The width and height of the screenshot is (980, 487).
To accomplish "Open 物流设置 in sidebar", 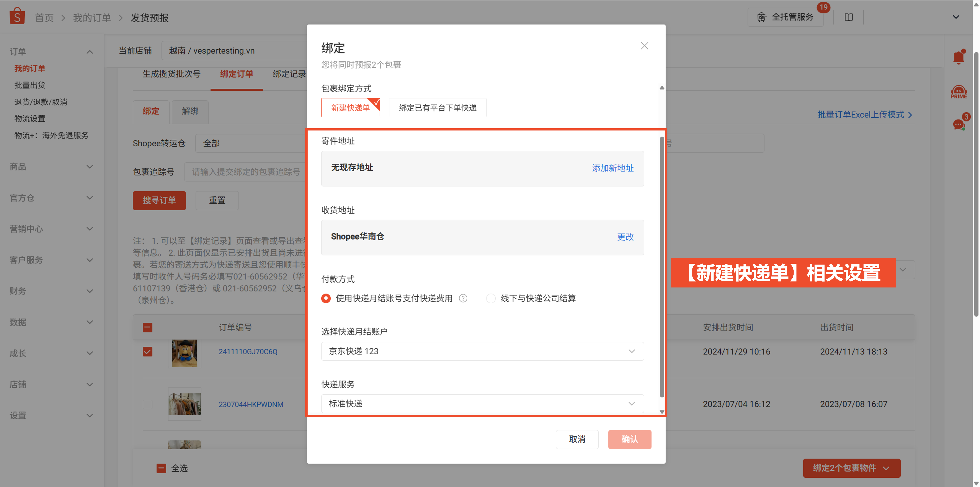I will click(30, 119).
